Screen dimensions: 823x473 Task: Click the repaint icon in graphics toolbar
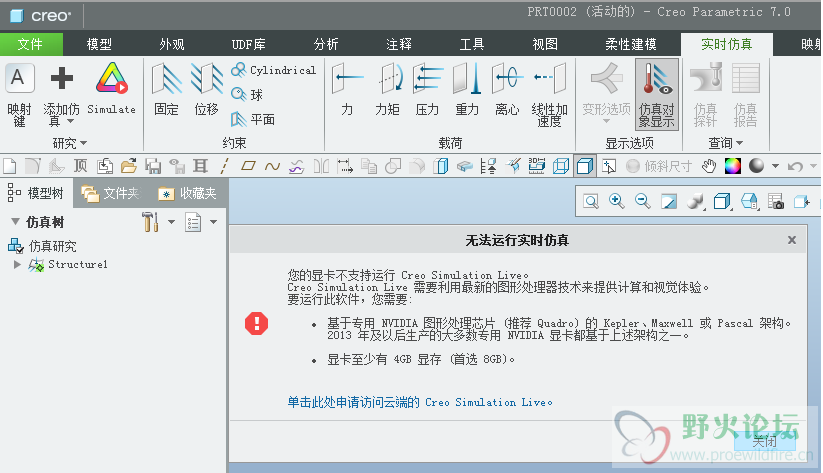[x=669, y=202]
